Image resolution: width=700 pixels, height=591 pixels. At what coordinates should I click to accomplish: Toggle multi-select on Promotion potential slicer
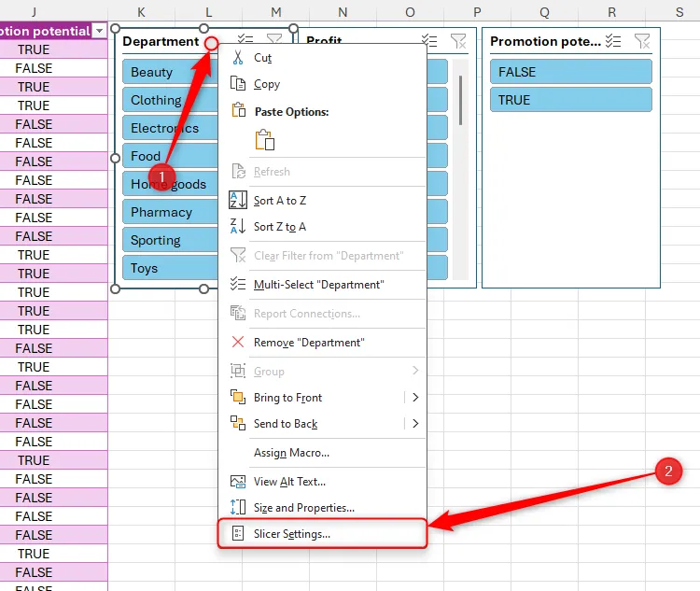[x=613, y=41]
